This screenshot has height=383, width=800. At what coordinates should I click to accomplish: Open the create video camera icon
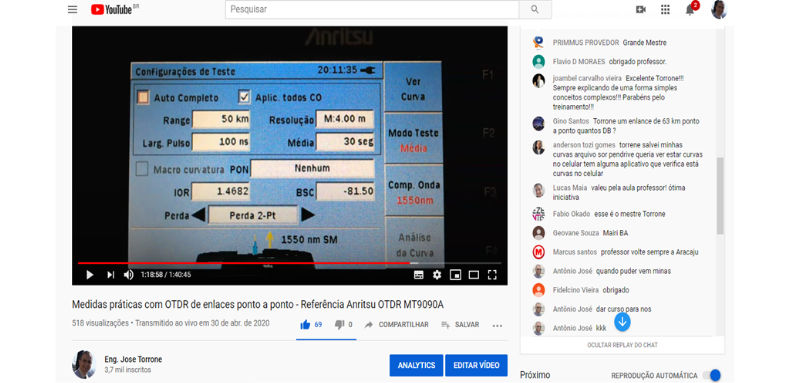pyautogui.click(x=641, y=9)
